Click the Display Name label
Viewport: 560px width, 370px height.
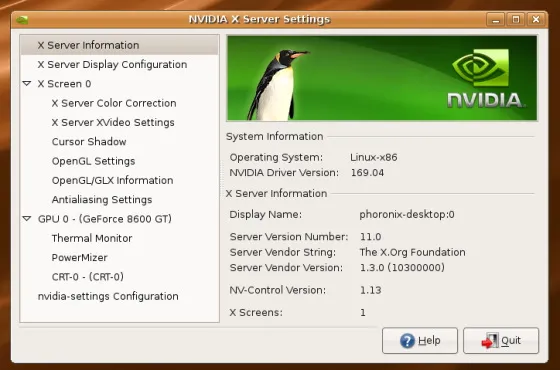click(265, 214)
